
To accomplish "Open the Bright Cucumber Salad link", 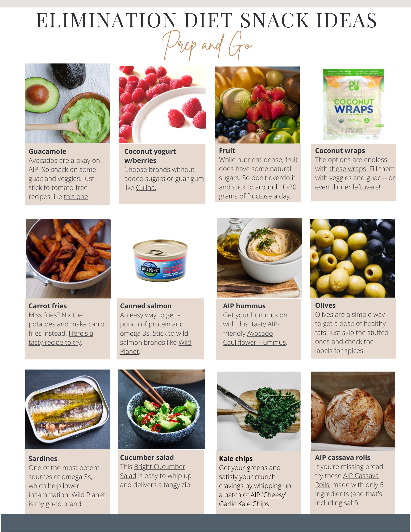I will pos(152,471).
